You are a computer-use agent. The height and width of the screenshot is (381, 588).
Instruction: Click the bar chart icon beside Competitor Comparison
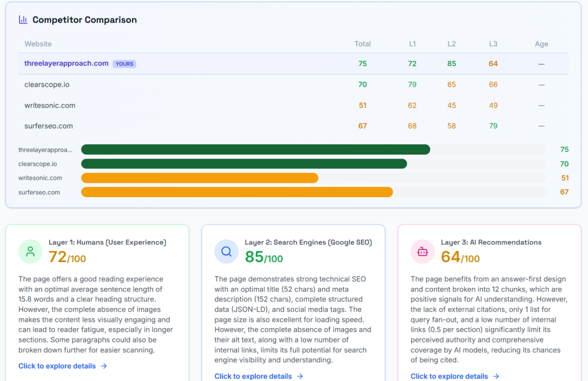(23, 20)
